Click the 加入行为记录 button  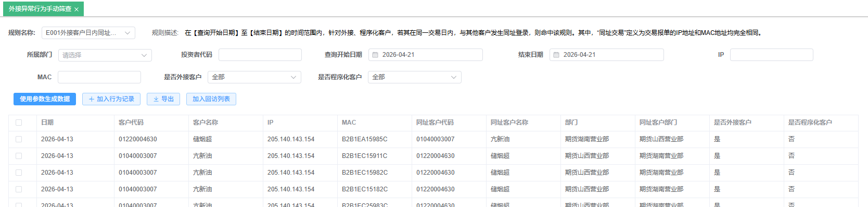(111, 99)
